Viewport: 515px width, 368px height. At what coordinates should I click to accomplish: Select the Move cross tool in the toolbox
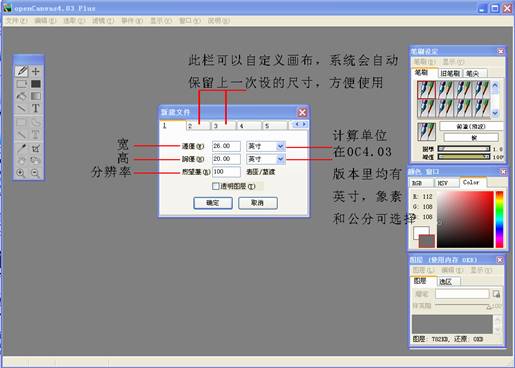[36, 71]
